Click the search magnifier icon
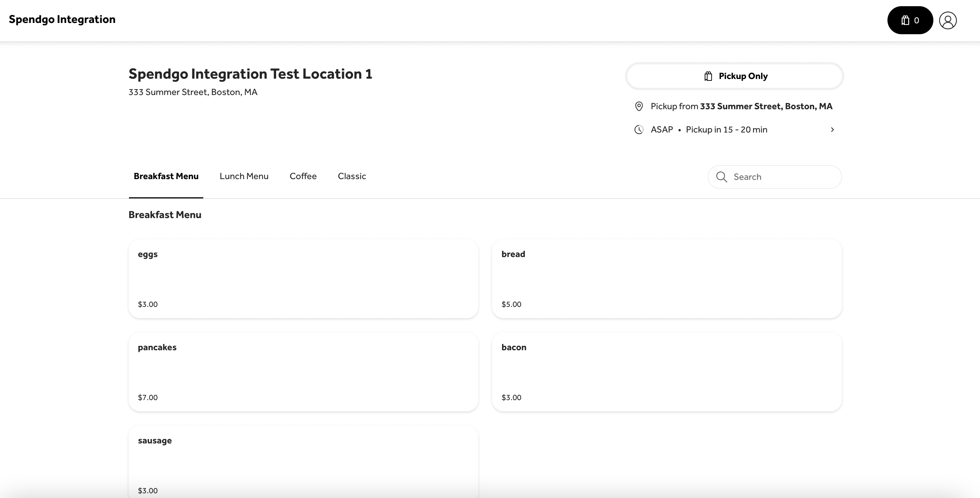 (721, 177)
